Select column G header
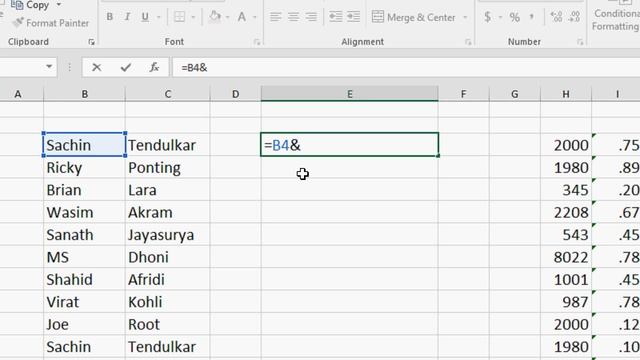The height and width of the screenshot is (360, 640). pos(514,94)
